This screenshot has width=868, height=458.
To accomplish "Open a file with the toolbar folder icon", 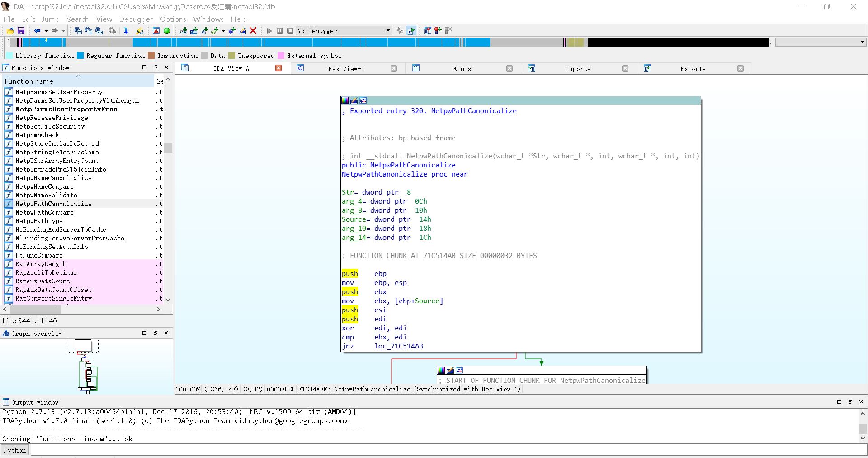I will coord(10,31).
